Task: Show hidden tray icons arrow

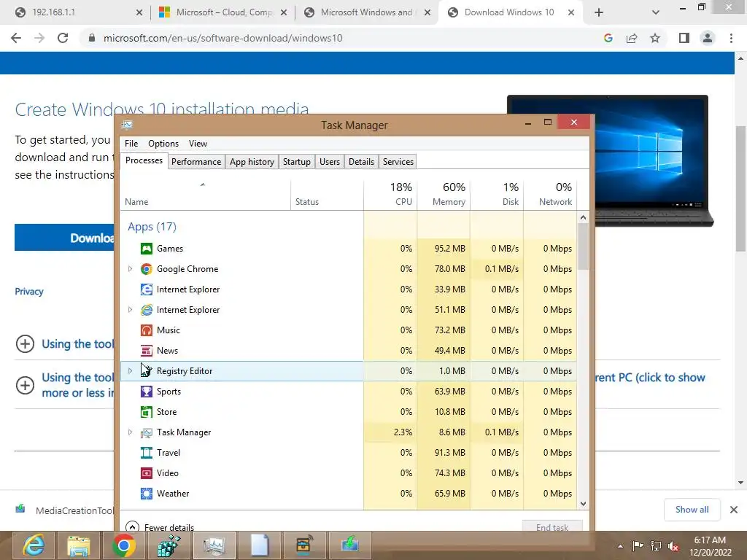Action: [620, 546]
